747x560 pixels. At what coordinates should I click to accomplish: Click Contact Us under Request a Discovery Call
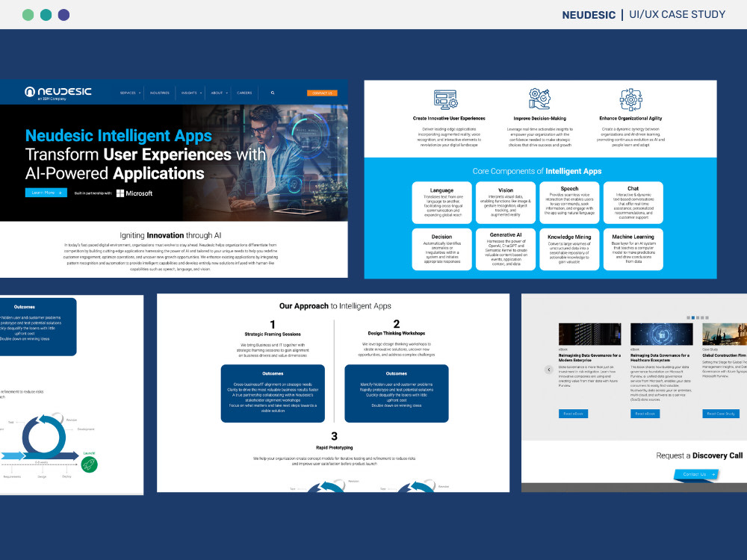coord(696,474)
